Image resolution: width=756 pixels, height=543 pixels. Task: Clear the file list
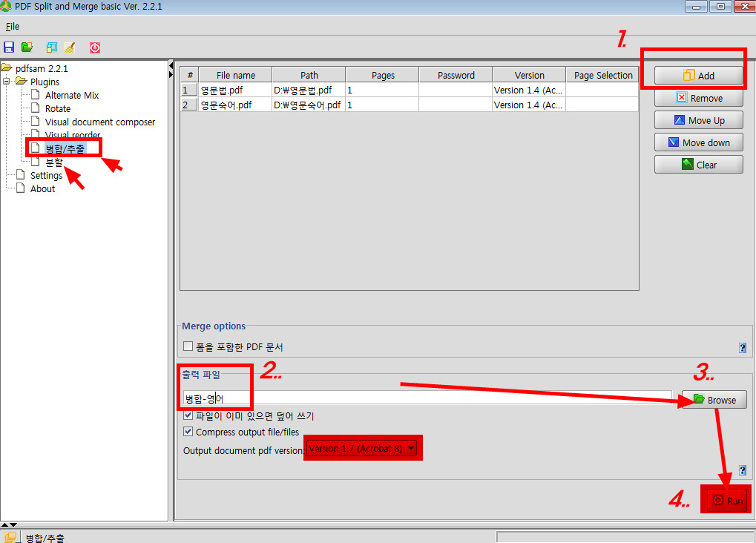(698, 165)
